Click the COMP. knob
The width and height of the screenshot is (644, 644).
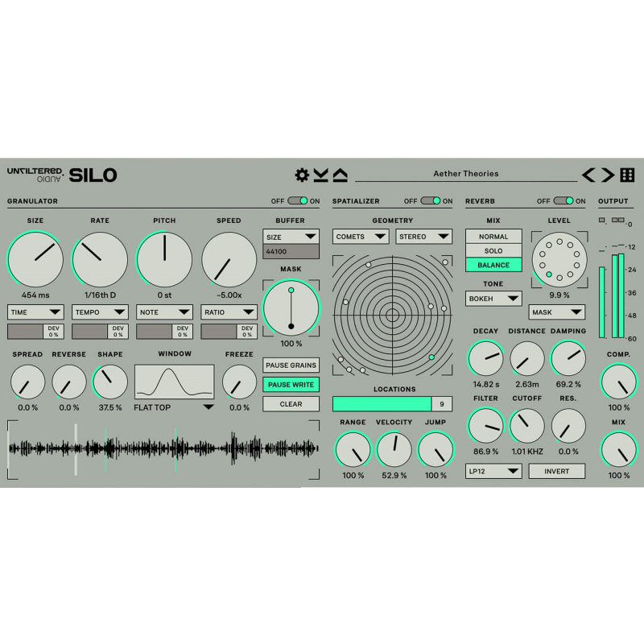618,382
